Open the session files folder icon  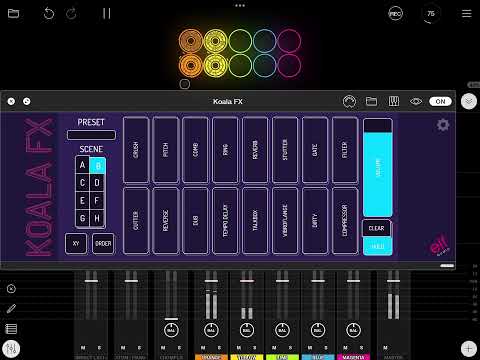click(13, 14)
